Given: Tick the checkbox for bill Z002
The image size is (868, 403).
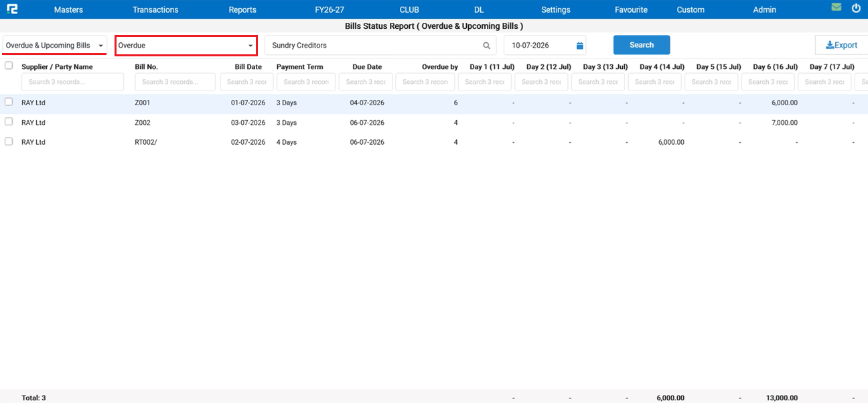Looking at the screenshot, I should tap(9, 121).
